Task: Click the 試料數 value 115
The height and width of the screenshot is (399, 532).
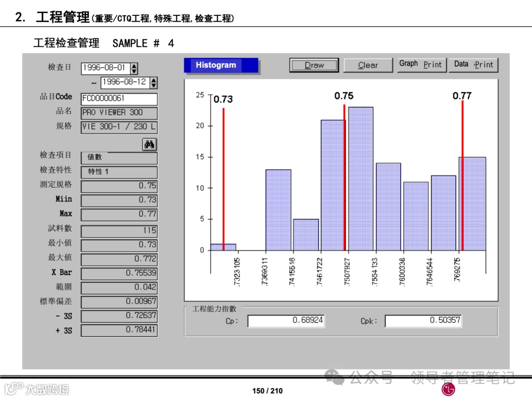Action: pyautogui.click(x=119, y=231)
